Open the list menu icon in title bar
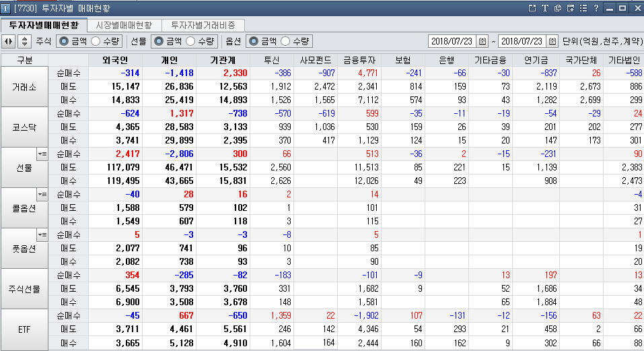The height and width of the screenshot is (351, 644). (583, 8)
